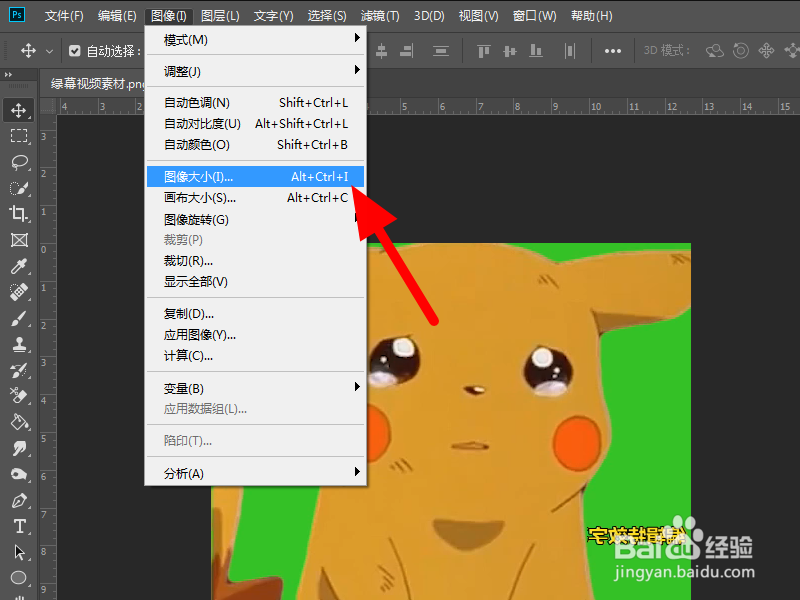The width and height of the screenshot is (800, 600).
Task: Open the three-dots more align options
Action: pos(612,51)
